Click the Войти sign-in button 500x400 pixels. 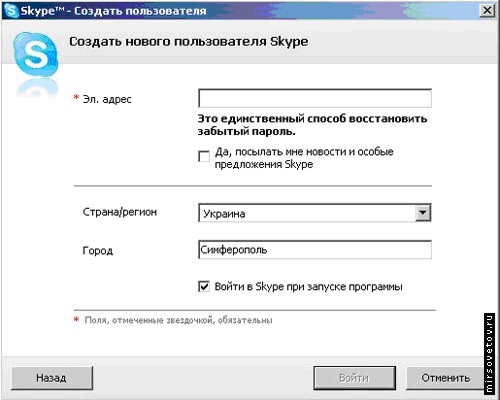tap(354, 378)
